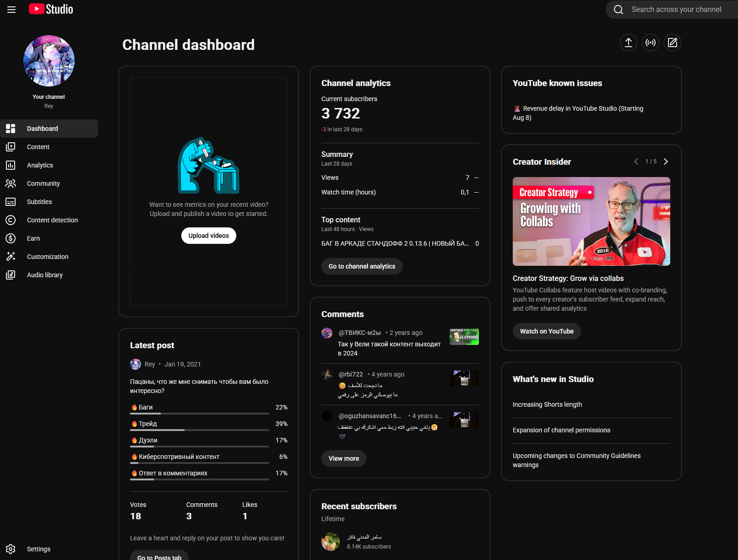
Task: Click View more comments button
Action: [x=344, y=458]
